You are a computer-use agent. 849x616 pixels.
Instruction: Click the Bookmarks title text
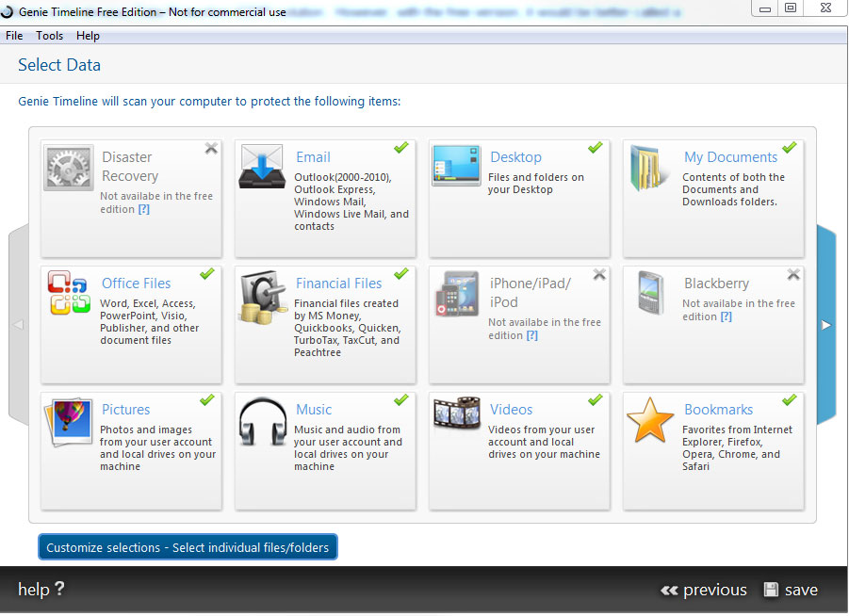coord(719,409)
